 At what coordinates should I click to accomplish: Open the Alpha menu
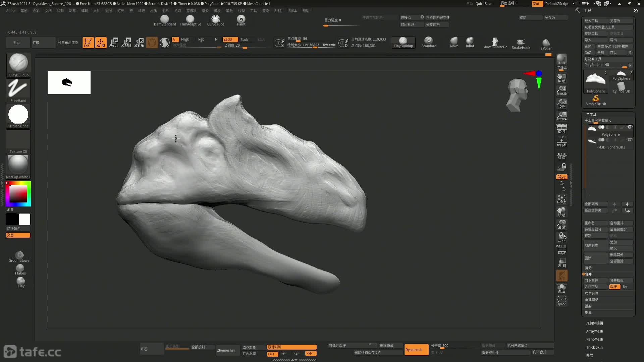coord(11,11)
